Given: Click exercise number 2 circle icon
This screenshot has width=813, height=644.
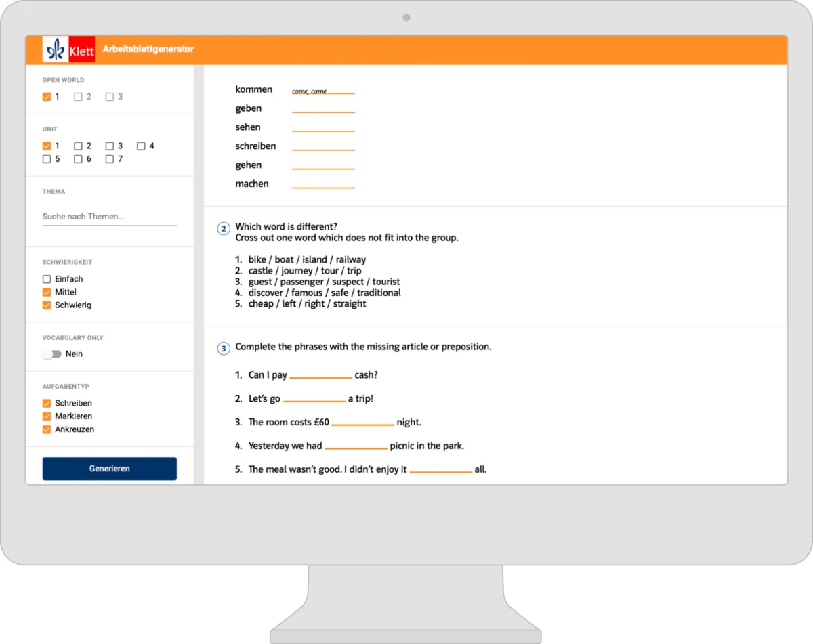Looking at the screenshot, I should [x=224, y=229].
